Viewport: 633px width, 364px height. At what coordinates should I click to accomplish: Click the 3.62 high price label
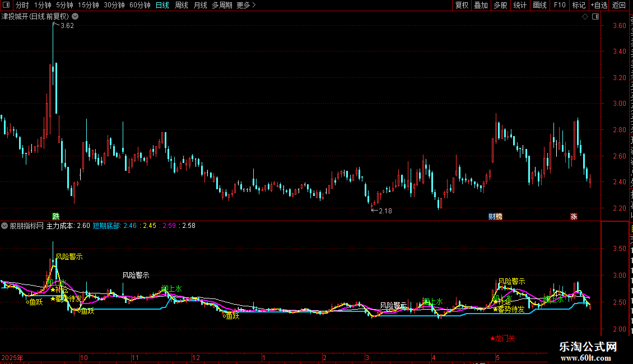coord(67,26)
